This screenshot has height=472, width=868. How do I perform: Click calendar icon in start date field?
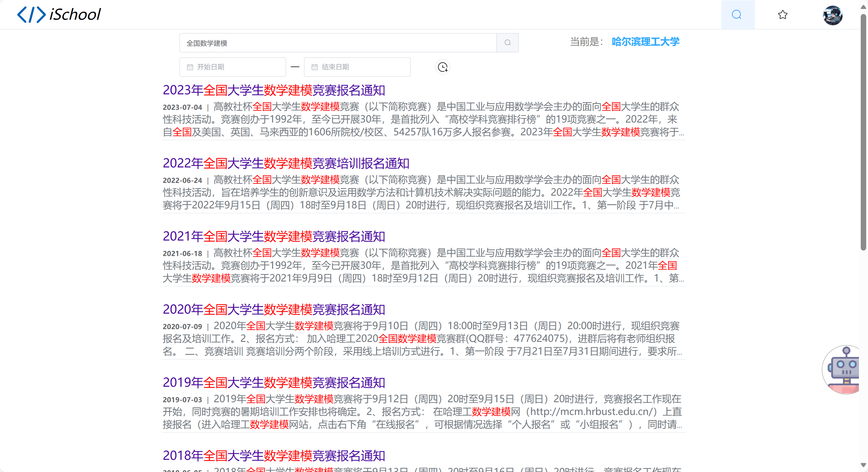pyautogui.click(x=190, y=67)
